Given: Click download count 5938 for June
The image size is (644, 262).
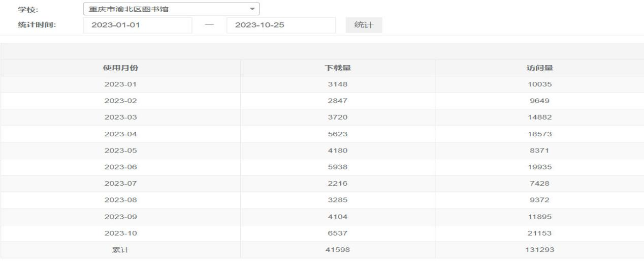Looking at the screenshot, I should (x=338, y=167).
